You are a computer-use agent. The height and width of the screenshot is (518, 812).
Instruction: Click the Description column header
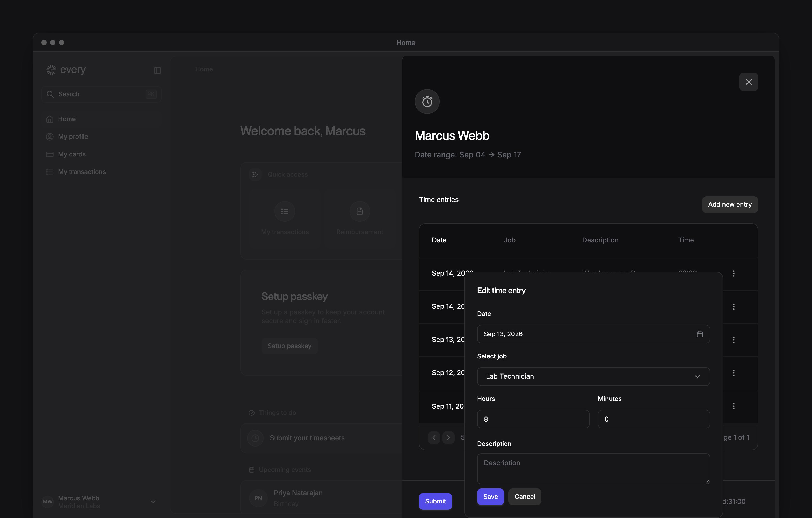pyautogui.click(x=600, y=240)
